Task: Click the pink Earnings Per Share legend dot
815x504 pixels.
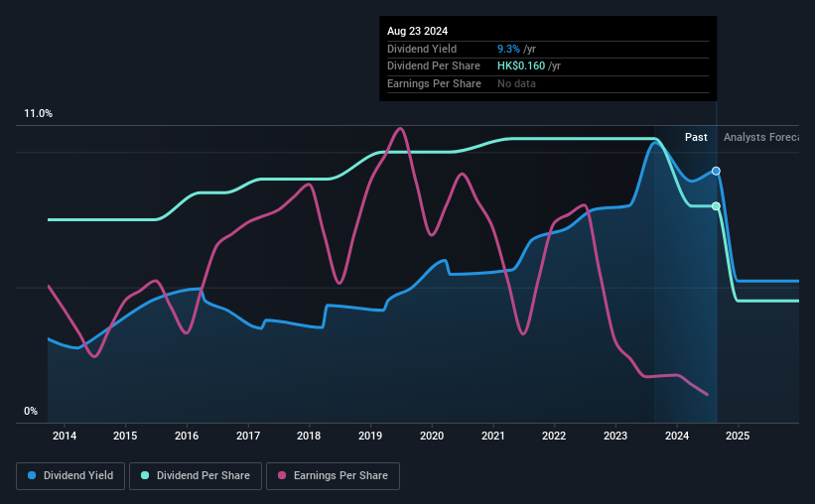Action: pyautogui.click(x=282, y=475)
